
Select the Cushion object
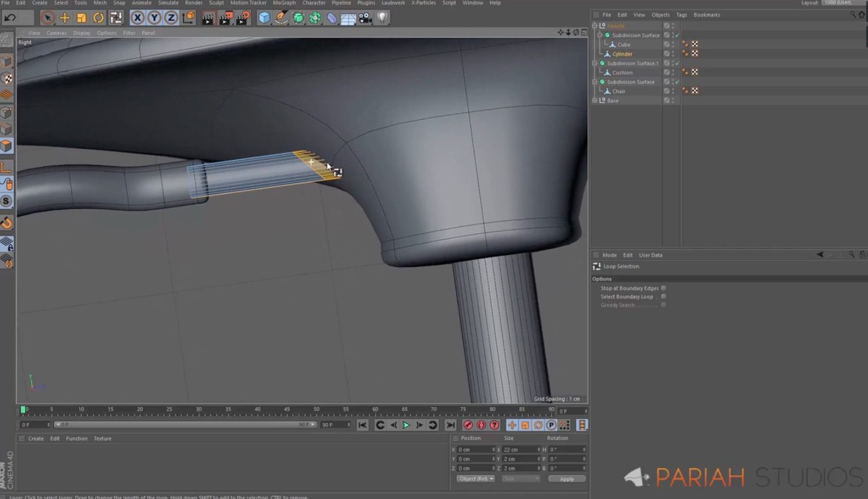622,73
